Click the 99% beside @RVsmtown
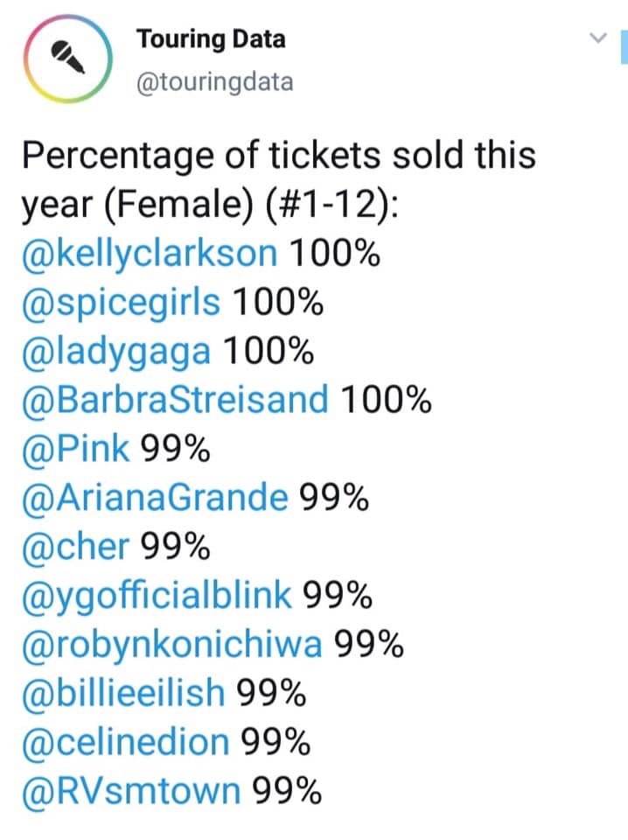 tap(287, 793)
